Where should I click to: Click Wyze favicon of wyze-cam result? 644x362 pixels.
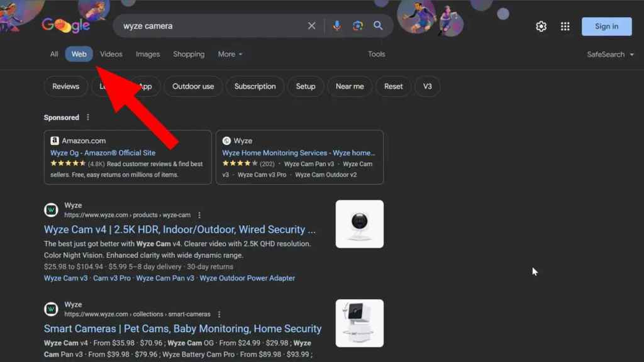coord(51,210)
